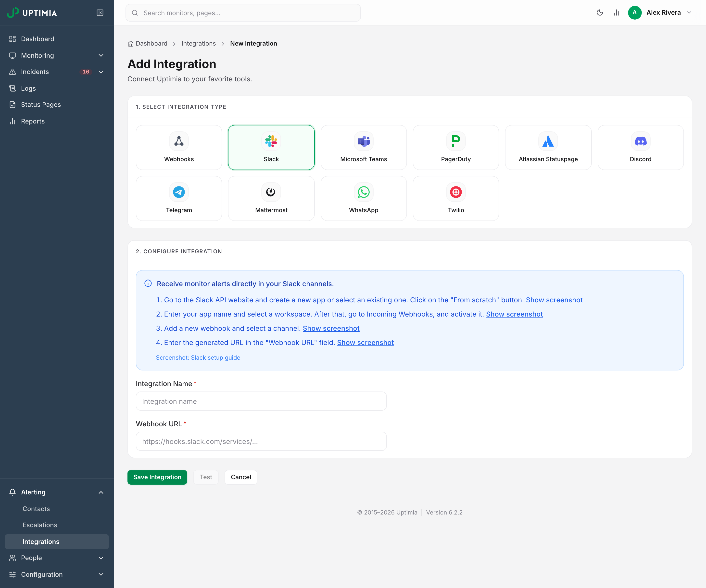Choose the WhatsApp integration card

364,198
